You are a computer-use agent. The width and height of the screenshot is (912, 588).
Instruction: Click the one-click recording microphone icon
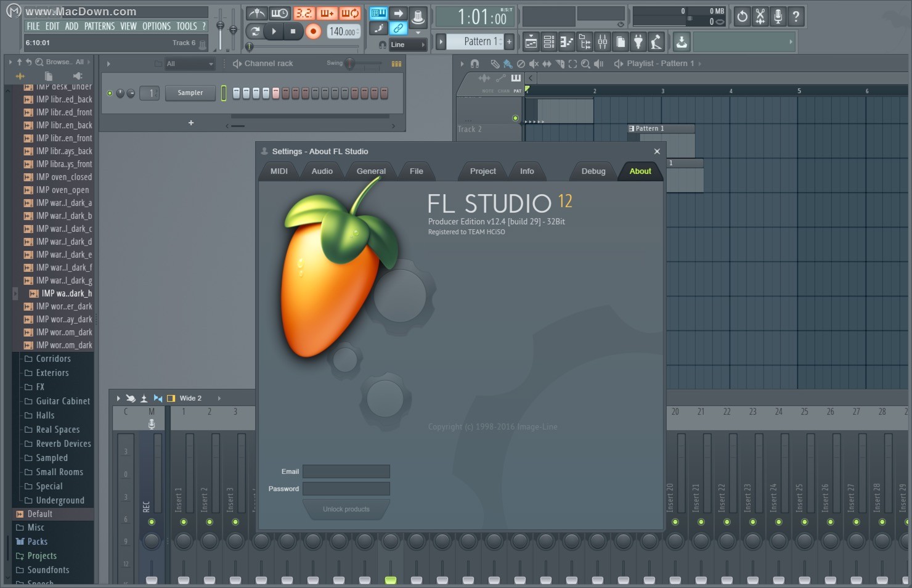pos(778,17)
